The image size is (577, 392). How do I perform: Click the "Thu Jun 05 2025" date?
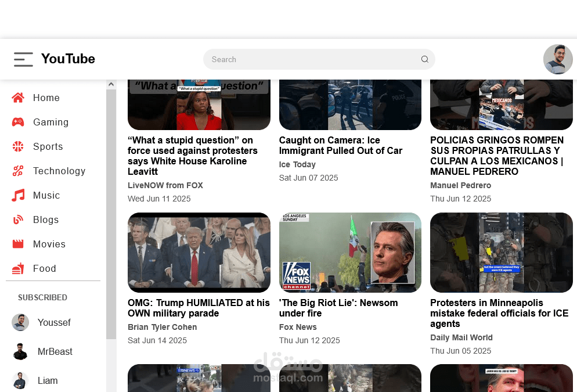461,351
